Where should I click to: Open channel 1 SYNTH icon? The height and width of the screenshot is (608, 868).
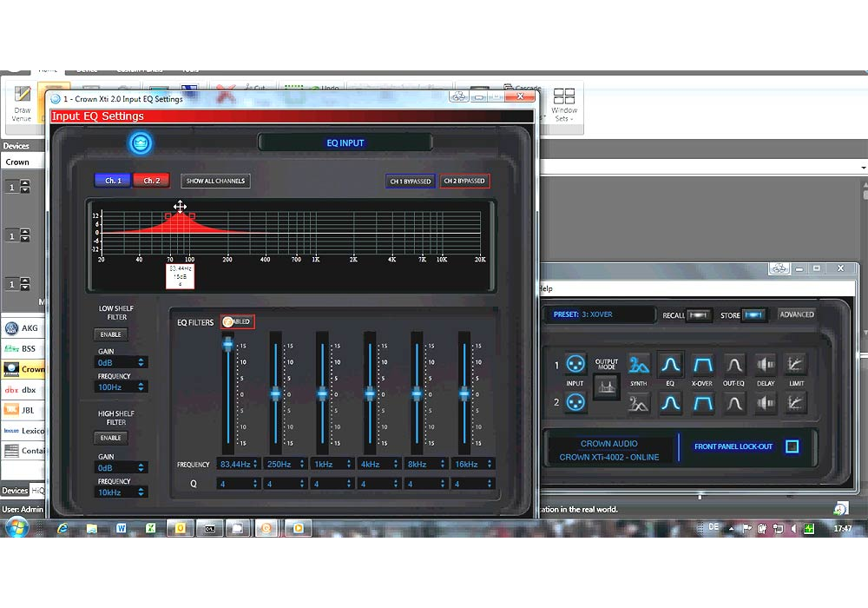(x=638, y=364)
